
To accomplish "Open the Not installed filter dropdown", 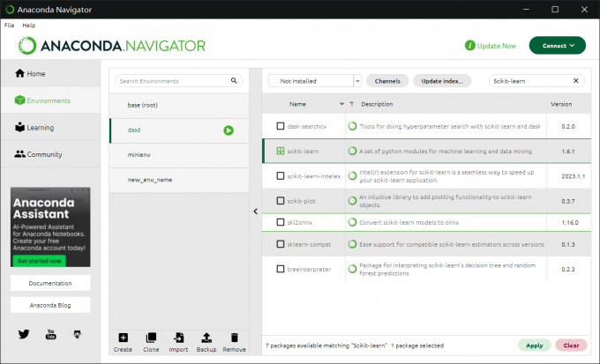I will click(x=315, y=81).
